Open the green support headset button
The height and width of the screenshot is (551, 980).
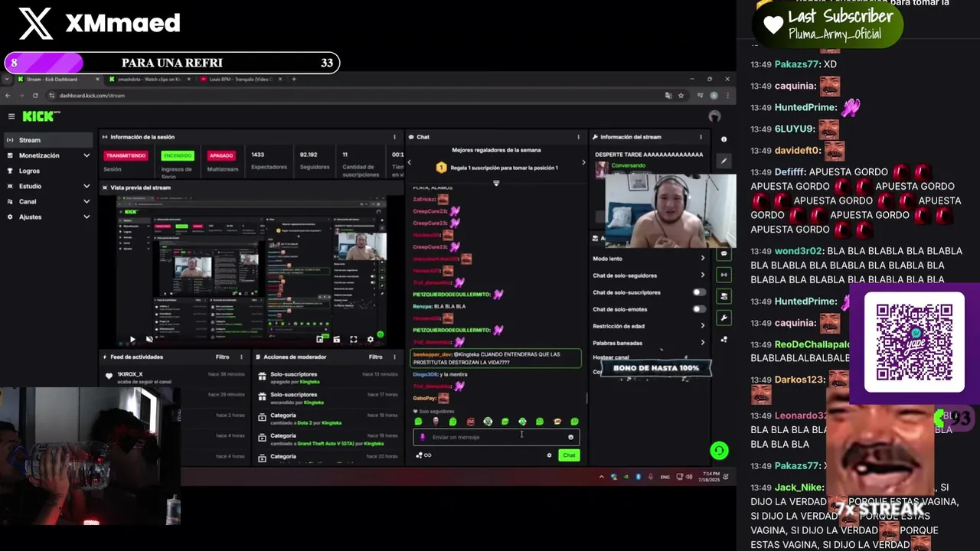(718, 451)
